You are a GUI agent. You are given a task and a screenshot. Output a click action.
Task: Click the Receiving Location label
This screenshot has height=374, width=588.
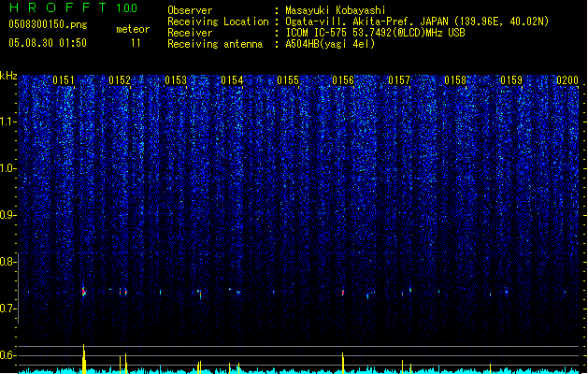coord(218,22)
